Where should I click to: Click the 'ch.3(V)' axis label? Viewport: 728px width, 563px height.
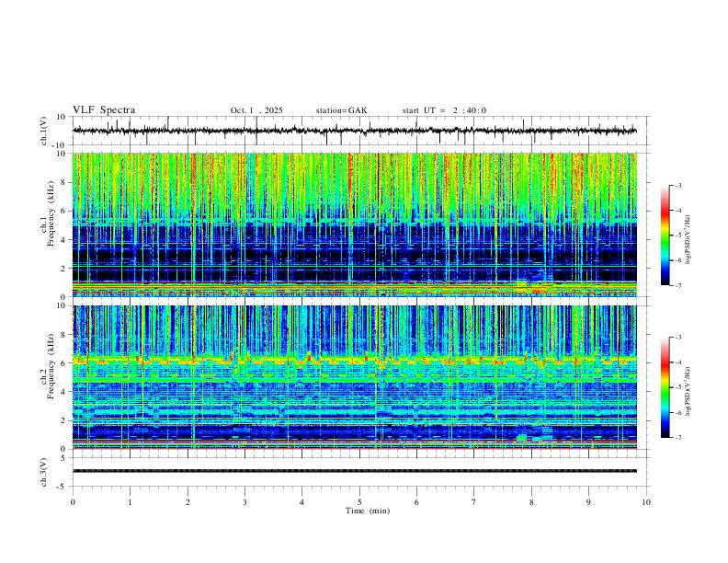[x=44, y=473]
